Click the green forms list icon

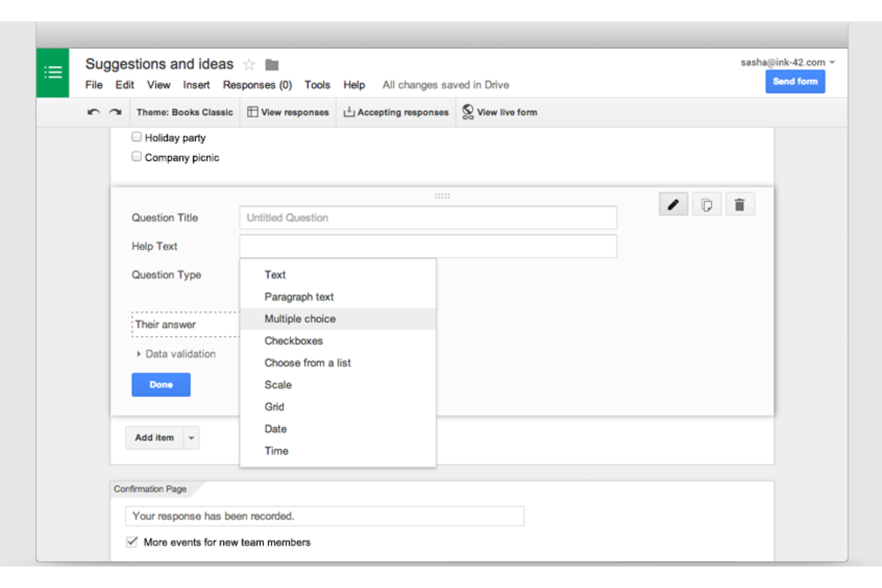[52, 72]
